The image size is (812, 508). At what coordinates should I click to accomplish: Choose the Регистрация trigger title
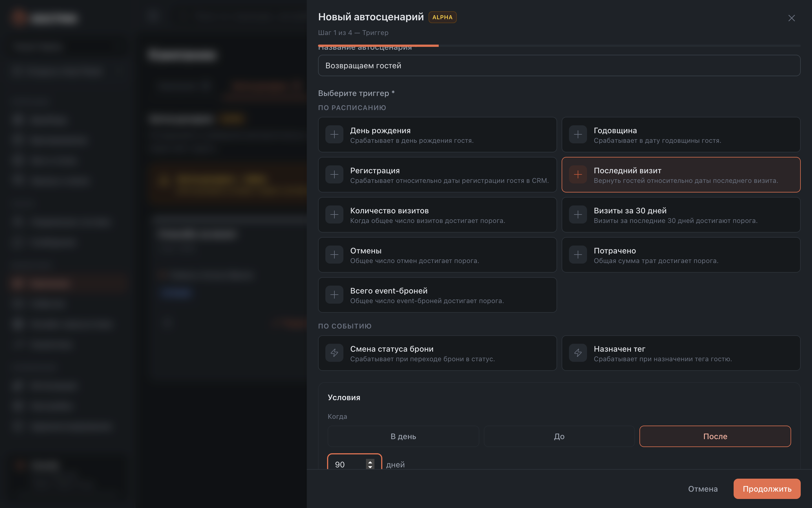click(x=375, y=171)
